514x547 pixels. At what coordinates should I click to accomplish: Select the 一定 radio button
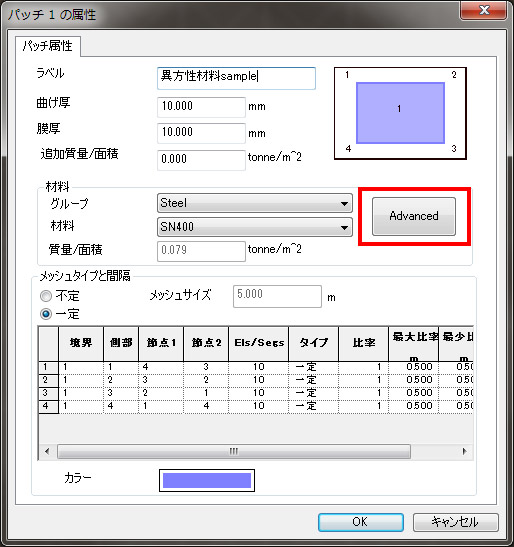pos(46,314)
